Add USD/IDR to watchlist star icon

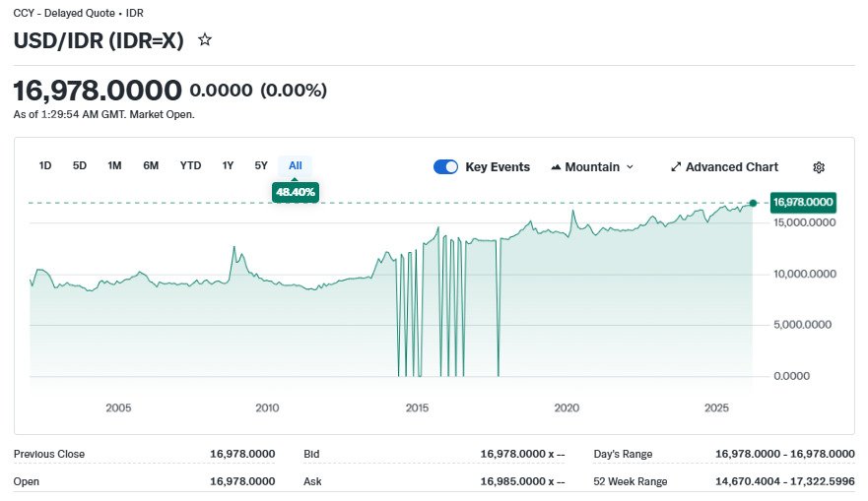click(x=205, y=40)
